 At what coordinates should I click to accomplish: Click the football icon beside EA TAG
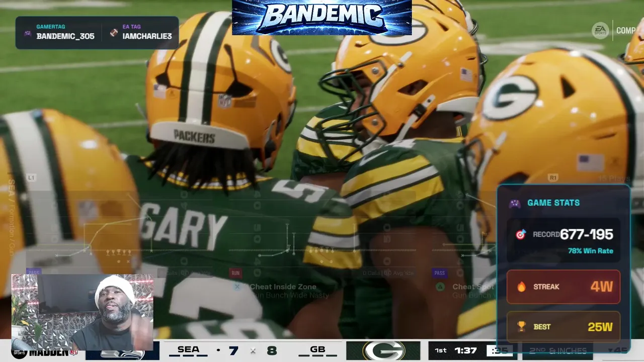[114, 33]
